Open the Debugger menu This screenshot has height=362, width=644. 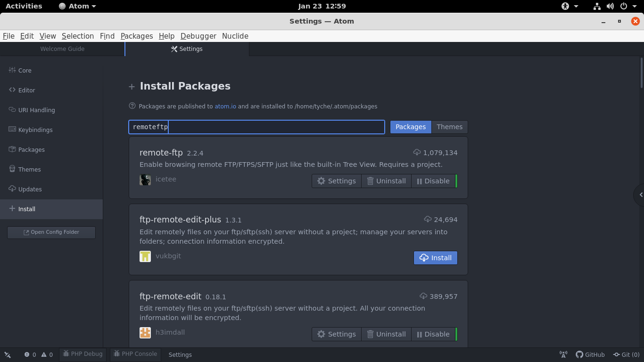[198, 36]
